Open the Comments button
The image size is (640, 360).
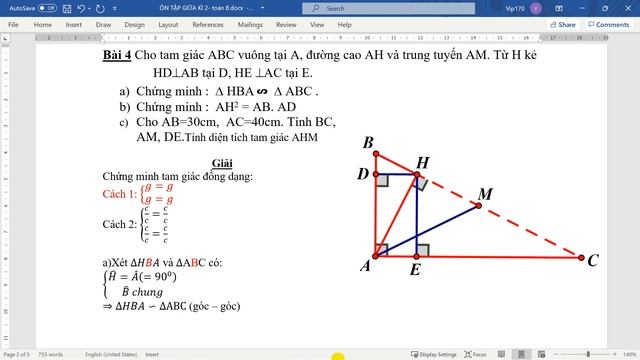point(609,25)
